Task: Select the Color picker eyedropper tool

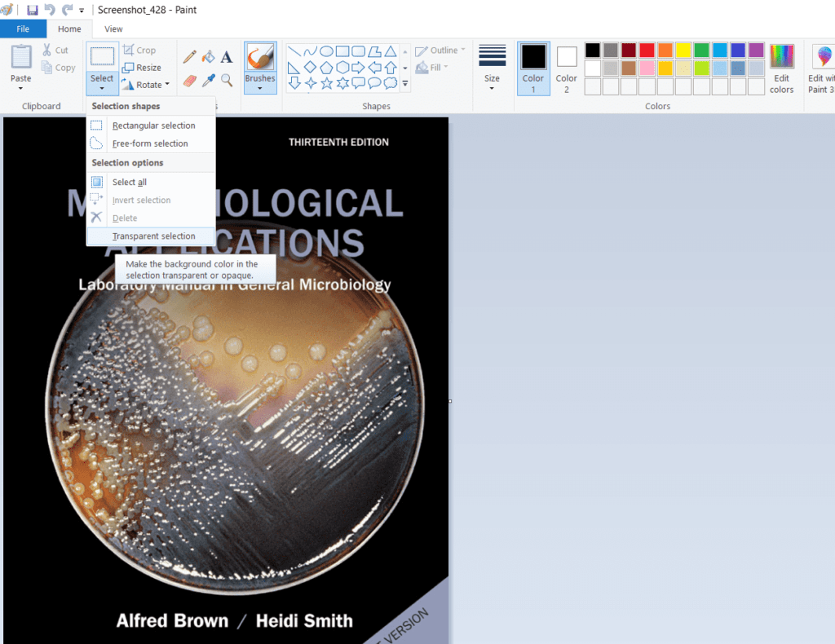Action: tap(208, 81)
